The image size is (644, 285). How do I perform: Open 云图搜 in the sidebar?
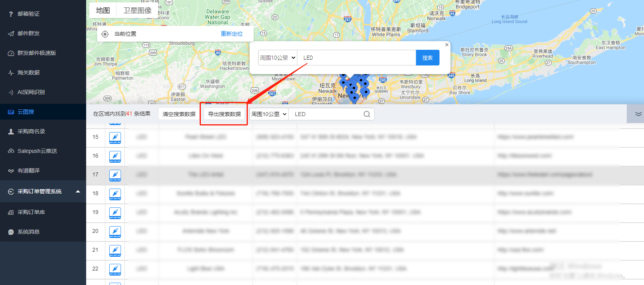pyautogui.click(x=43, y=112)
